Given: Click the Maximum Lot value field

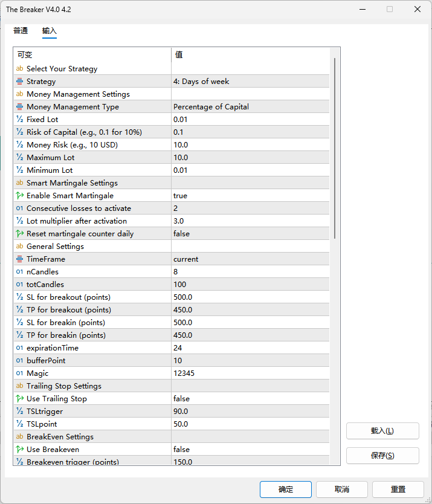Looking at the screenshot, I should point(250,158).
